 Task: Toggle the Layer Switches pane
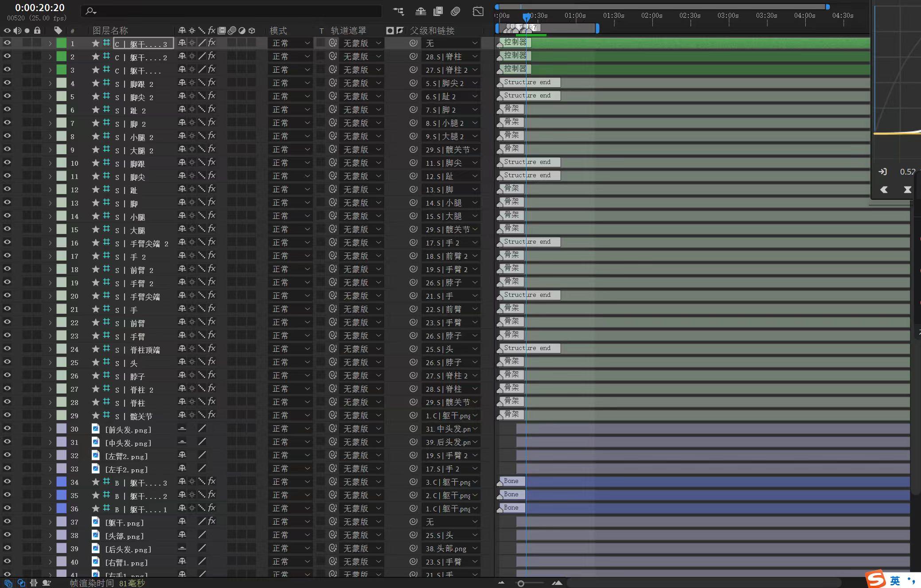tap(8, 583)
